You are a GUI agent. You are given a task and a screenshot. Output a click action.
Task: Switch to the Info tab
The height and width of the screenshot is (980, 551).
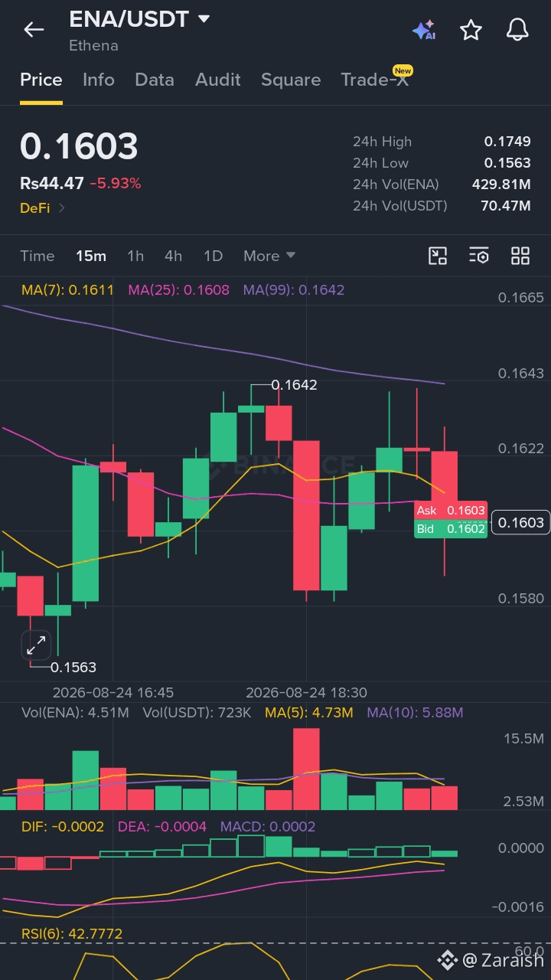[99, 80]
